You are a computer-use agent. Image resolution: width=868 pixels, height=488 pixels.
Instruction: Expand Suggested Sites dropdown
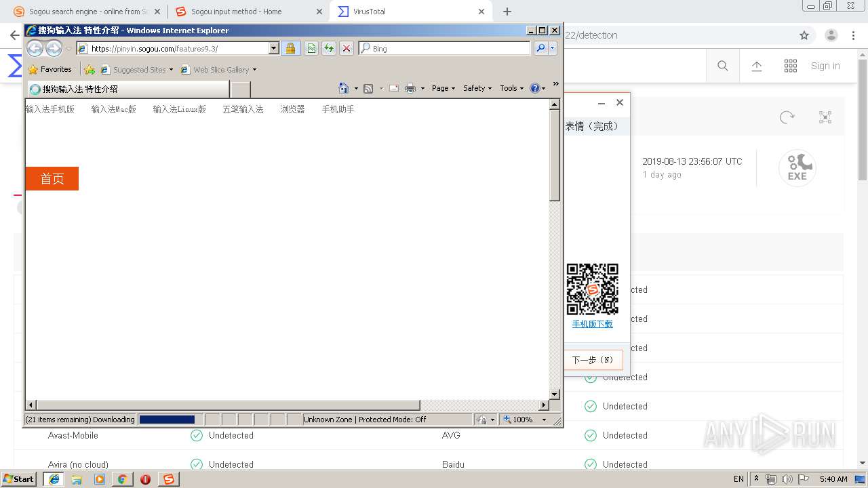(x=171, y=70)
